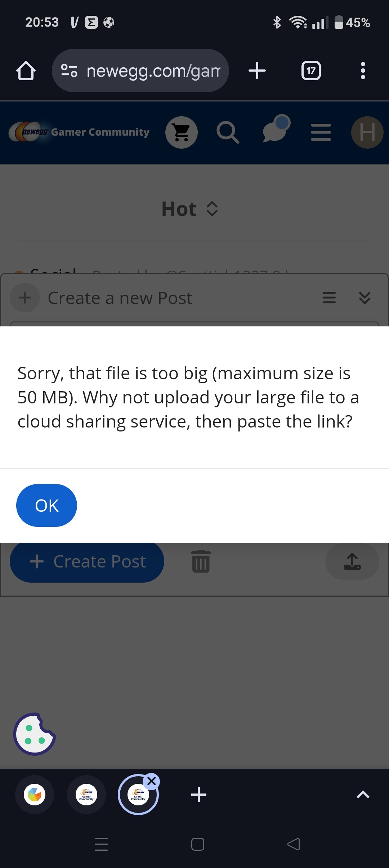Viewport: 389px width, 868px height.
Task: Tap the upload file icon
Action: click(352, 561)
